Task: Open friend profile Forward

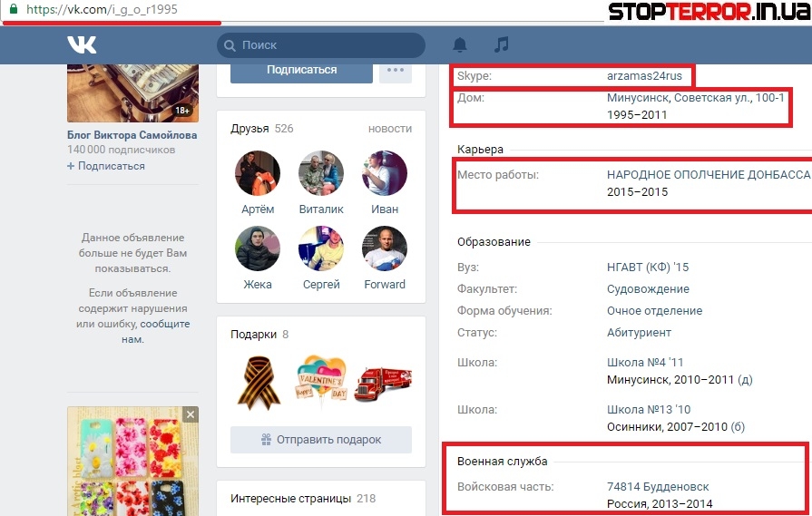Action: click(x=385, y=248)
